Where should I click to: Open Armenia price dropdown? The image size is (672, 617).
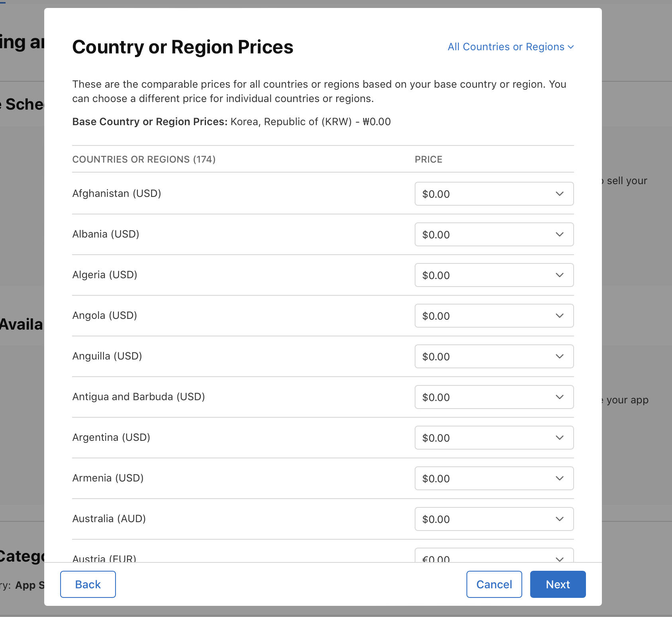pyautogui.click(x=494, y=479)
